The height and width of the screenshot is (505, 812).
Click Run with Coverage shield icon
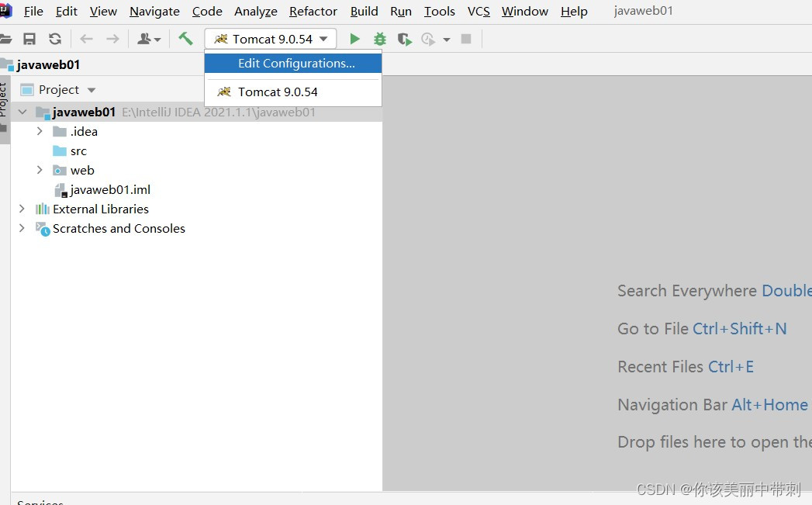404,39
